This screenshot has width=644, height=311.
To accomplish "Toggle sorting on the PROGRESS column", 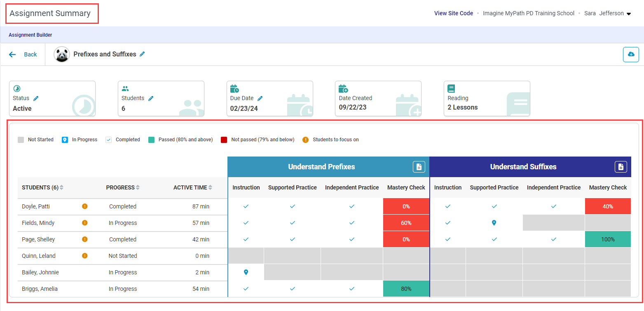I will tap(137, 187).
